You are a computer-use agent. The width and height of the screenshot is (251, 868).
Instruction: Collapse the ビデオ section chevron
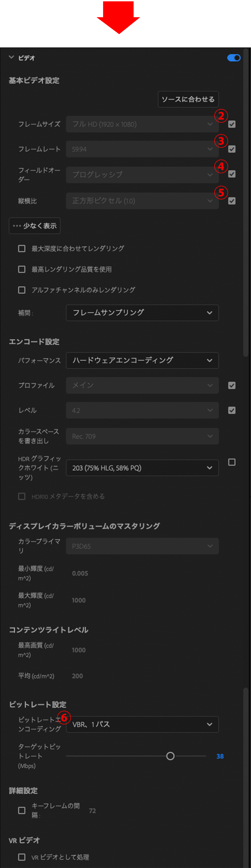coord(11,57)
